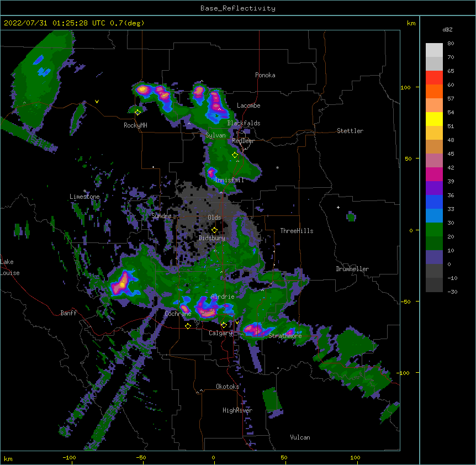Click the 100 tick on vertical km axis
Screen dimensions: 476x465
[x=405, y=87]
